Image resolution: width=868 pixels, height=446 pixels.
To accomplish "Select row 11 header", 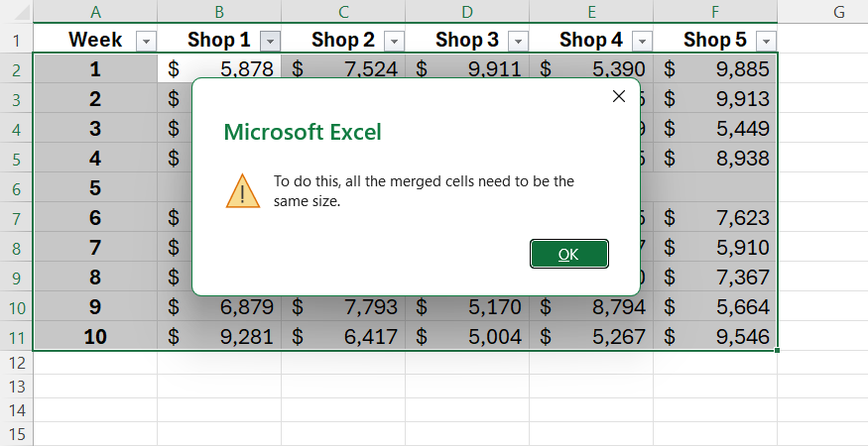I will pos(16,337).
